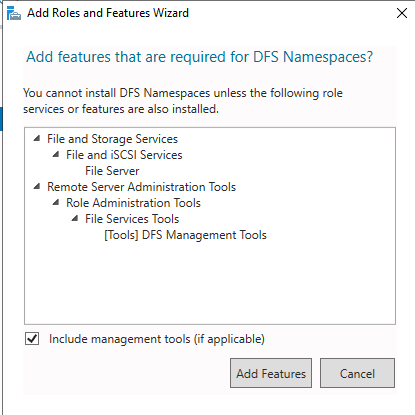Collapse the File Services Tools arrow
The height and width of the screenshot is (415, 415).
click(x=75, y=218)
